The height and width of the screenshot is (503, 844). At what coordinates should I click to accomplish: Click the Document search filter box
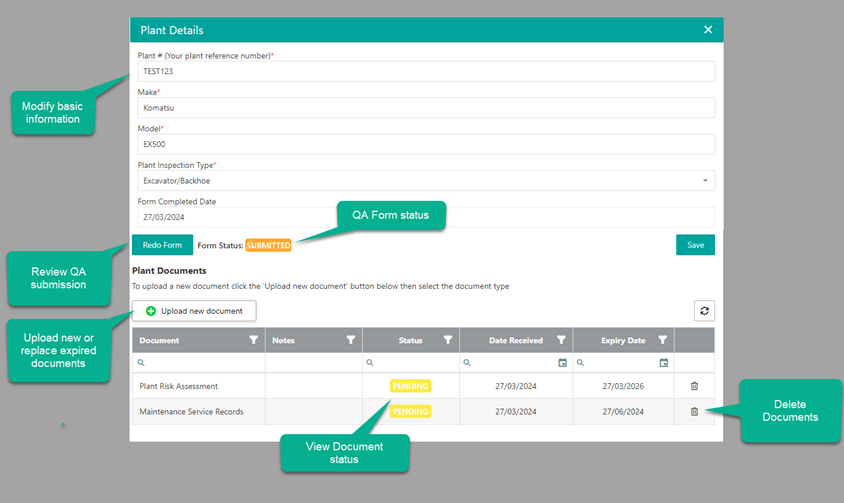(x=199, y=362)
